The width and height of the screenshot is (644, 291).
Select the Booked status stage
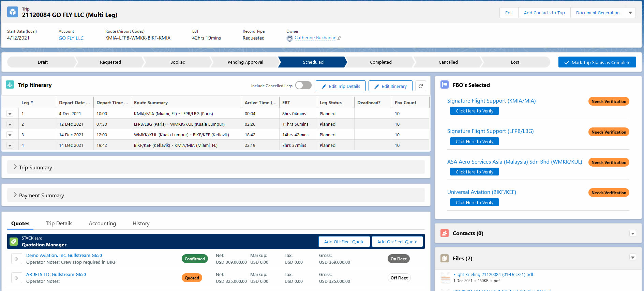[178, 62]
